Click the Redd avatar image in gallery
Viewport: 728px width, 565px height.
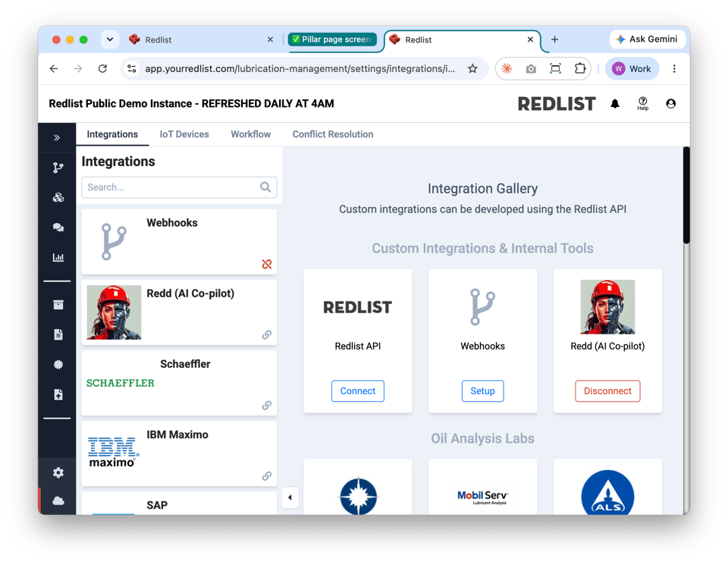coord(607,307)
